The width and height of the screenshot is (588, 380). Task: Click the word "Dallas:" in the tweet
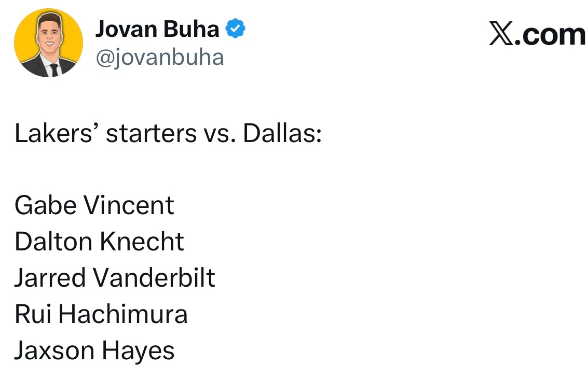(x=283, y=133)
